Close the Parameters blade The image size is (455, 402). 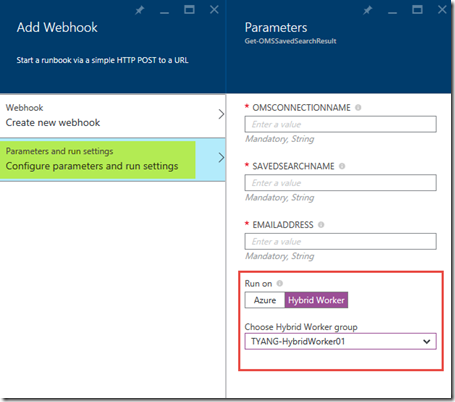(x=442, y=10)
